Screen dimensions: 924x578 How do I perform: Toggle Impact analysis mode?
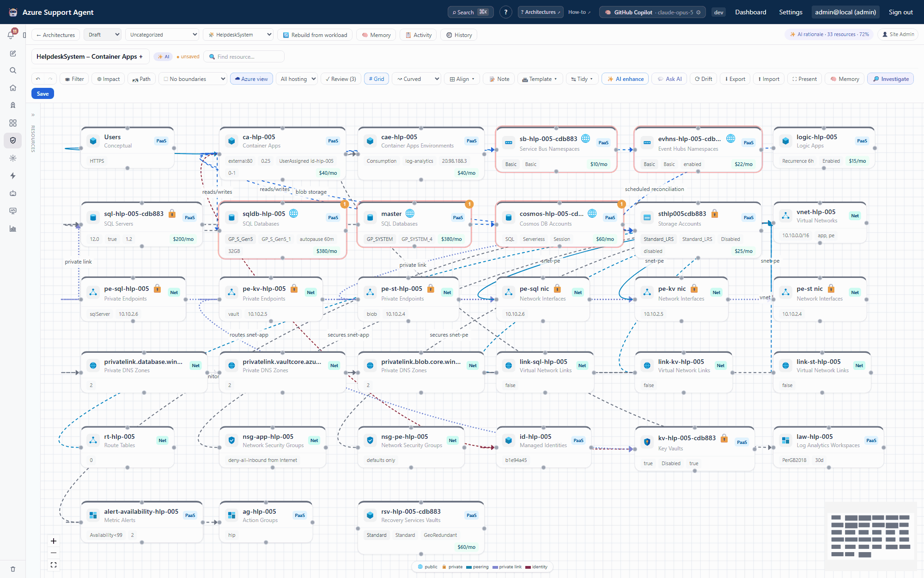pyautogui.click(x=108, y=79)
